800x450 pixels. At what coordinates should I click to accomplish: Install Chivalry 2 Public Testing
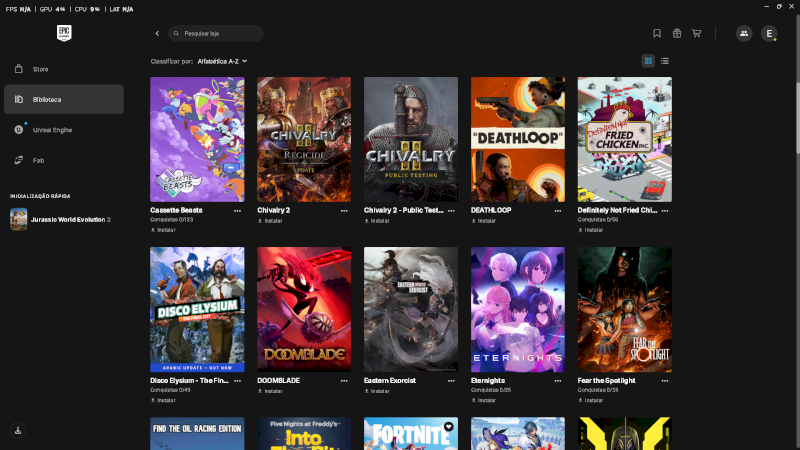[377, 221]
